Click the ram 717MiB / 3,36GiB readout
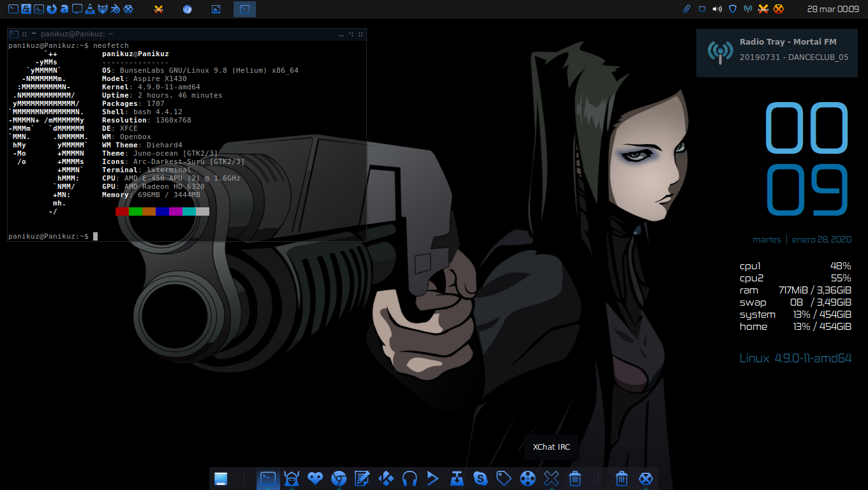Screen dimensions: 868x490 (795, 290)
